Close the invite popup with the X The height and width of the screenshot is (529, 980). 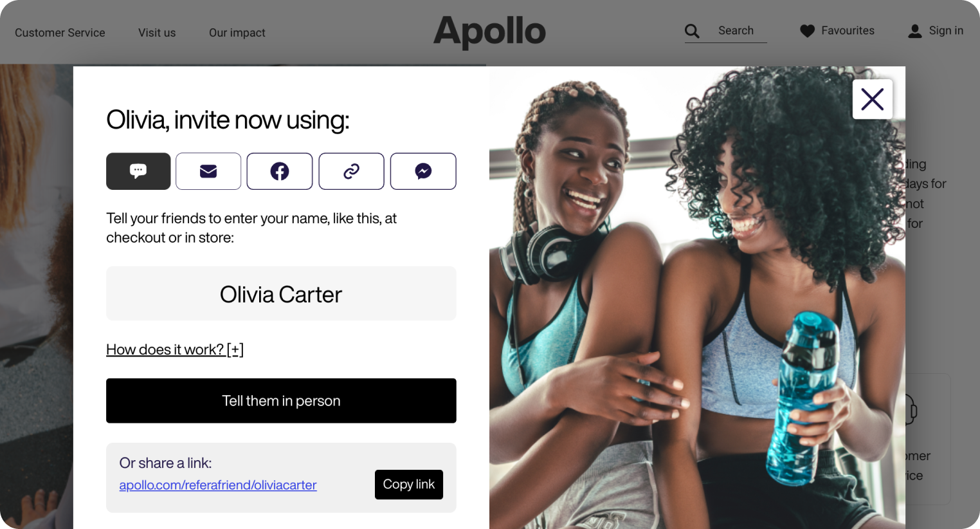click(873, 99)
